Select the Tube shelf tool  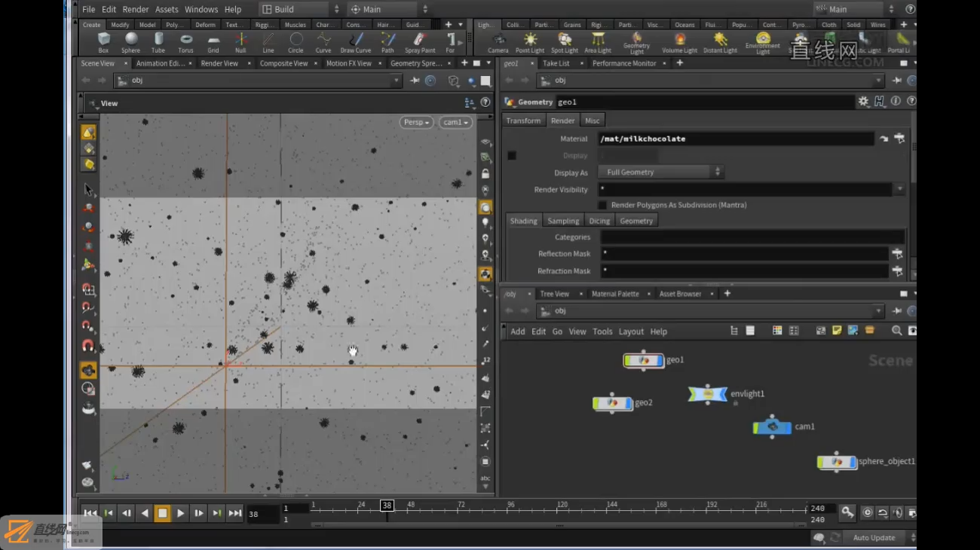158,42
